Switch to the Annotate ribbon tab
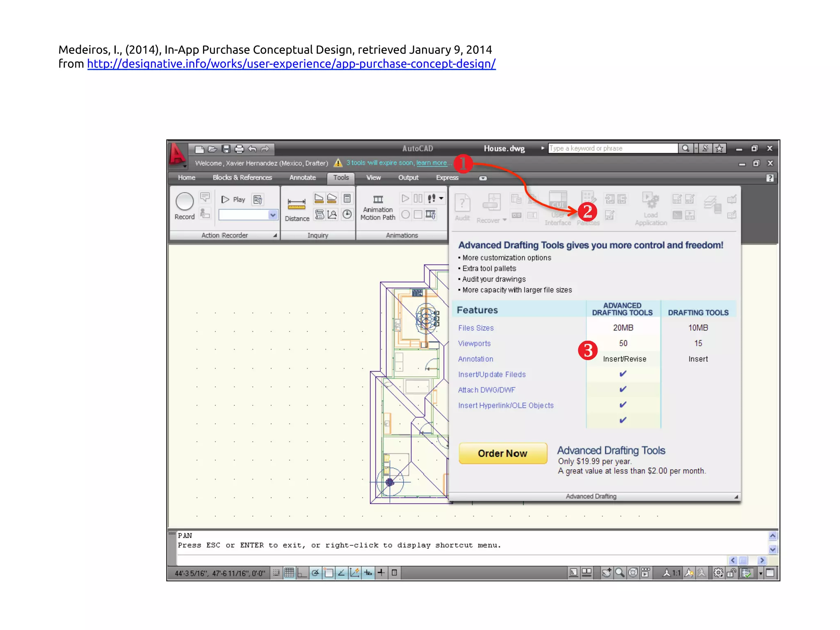 point(302,178)
